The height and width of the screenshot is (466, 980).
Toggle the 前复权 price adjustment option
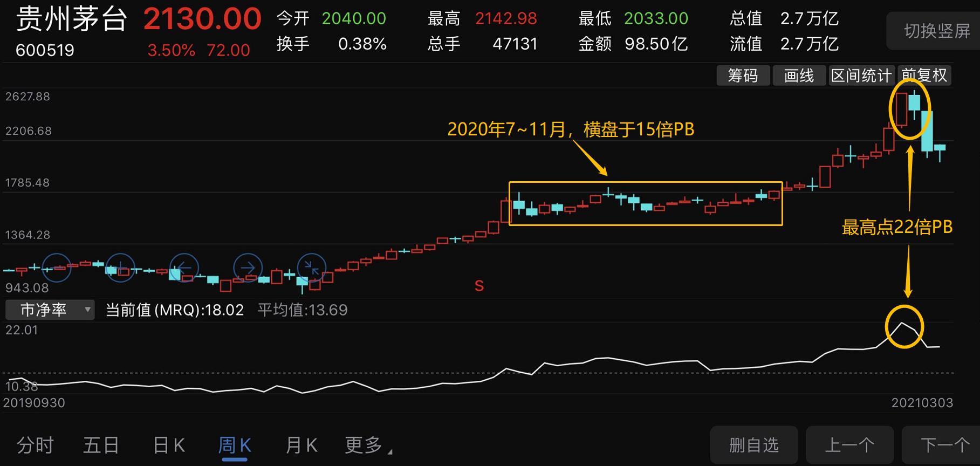coord(924,76)
